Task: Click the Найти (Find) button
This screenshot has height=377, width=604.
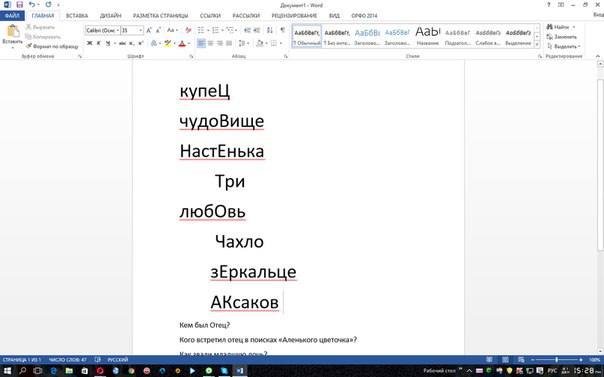Action: 560,27
